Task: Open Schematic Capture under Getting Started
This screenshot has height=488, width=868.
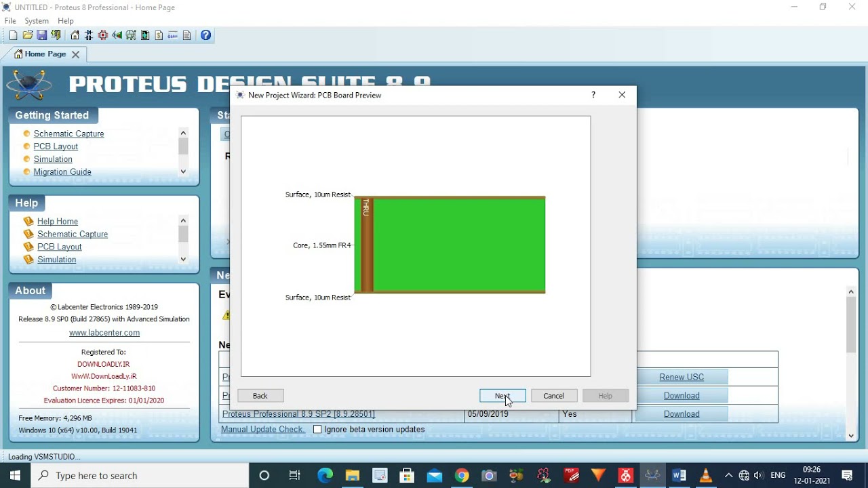Action: [x=68, y=134]
